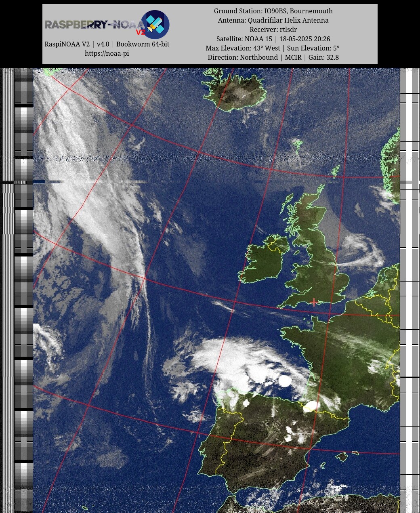Click the 'RaspiNOAA V2 | v4.0 | Bookworm 64-bit' text
Image resolution: width=420 pixels, height=513 pixels.
(x=107, y=44)
